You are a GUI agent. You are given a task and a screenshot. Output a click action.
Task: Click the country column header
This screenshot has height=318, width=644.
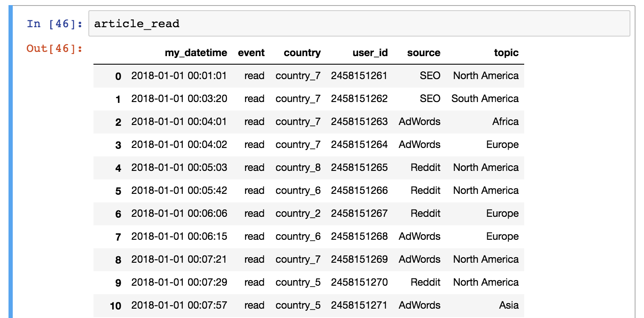point(302,53)
